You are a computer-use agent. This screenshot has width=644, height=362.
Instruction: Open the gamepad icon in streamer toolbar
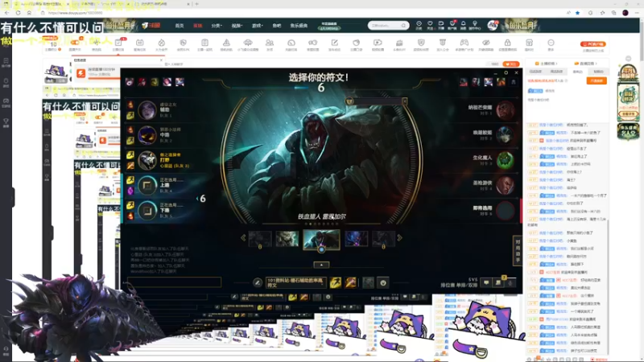pyautogui.click(x=464, y=44)
